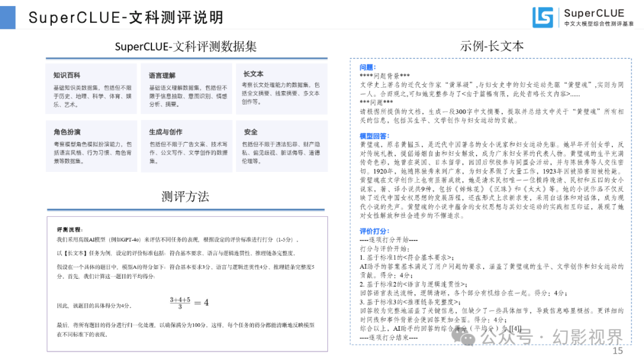644x363 pixels.
Task: Select the ***问题*** line
Action: [376, 102]
